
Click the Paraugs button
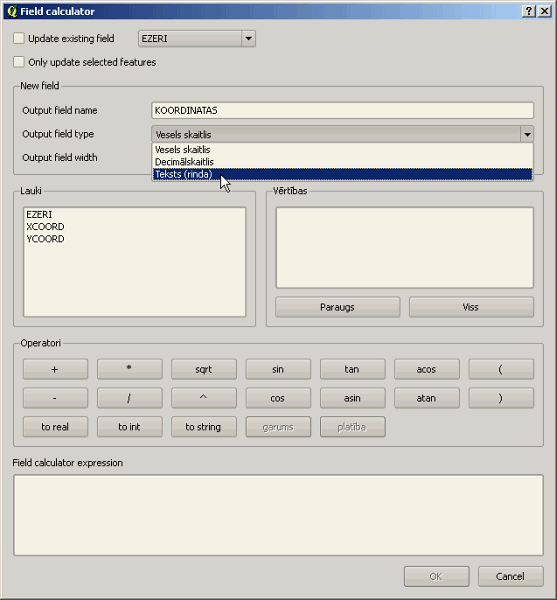pos(337,307)
